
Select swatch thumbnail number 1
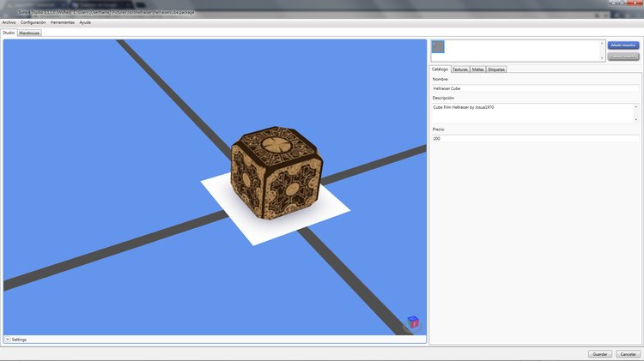point(438,47)
